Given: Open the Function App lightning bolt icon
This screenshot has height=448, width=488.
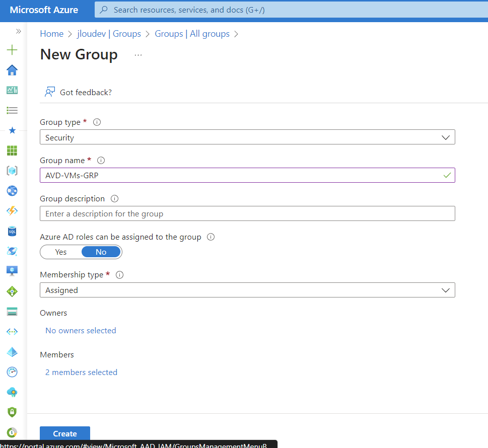Looking at the screenshot, I should 12,211.
